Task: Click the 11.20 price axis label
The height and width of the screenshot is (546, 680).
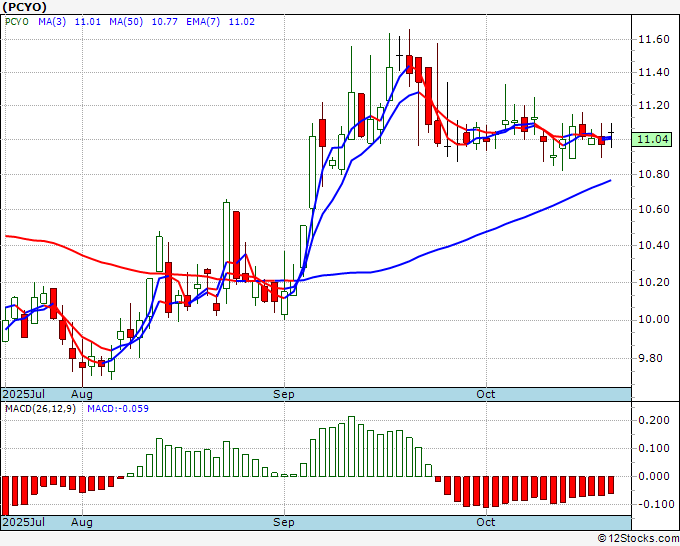Action: 654,105
